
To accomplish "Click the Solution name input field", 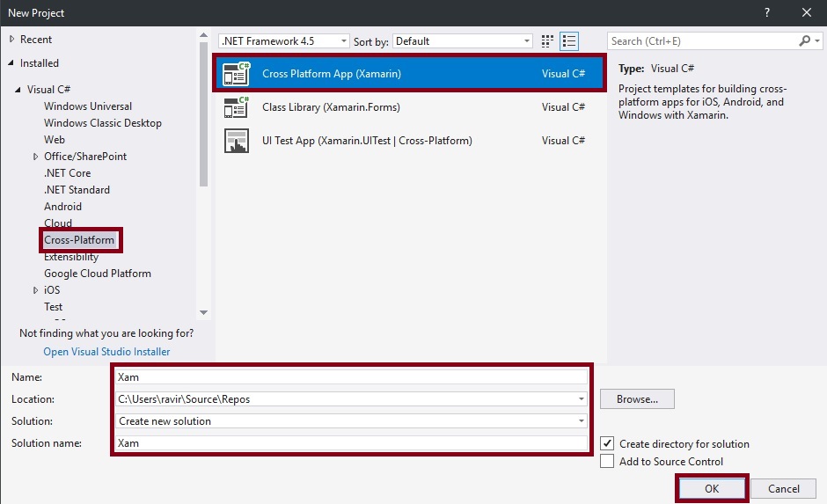I will coord(351,442).
